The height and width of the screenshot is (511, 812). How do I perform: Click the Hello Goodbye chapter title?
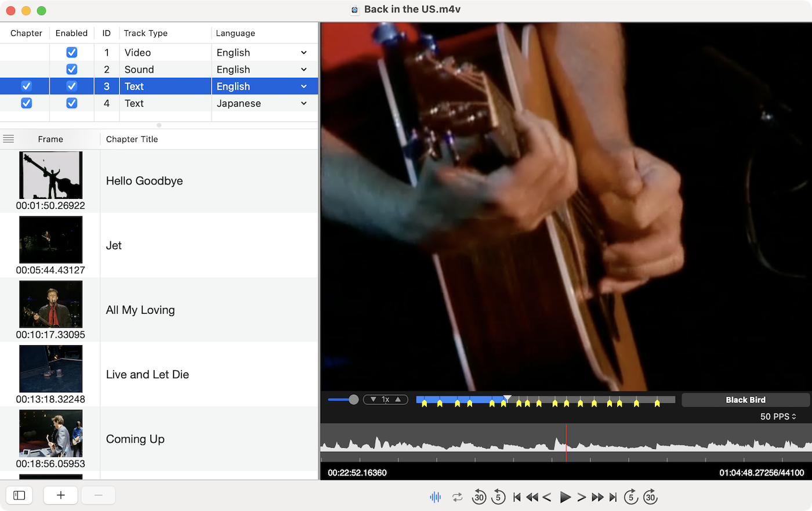point(144,181)
